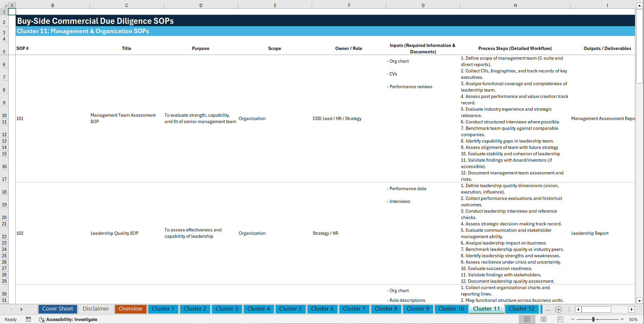Screen dimensions: 644x324
Task: Select row 5 header
Action: coord(4,49)
